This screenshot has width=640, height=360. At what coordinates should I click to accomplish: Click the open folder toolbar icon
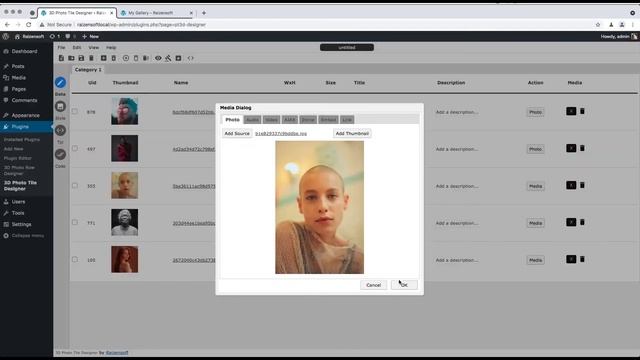(71, 58)
